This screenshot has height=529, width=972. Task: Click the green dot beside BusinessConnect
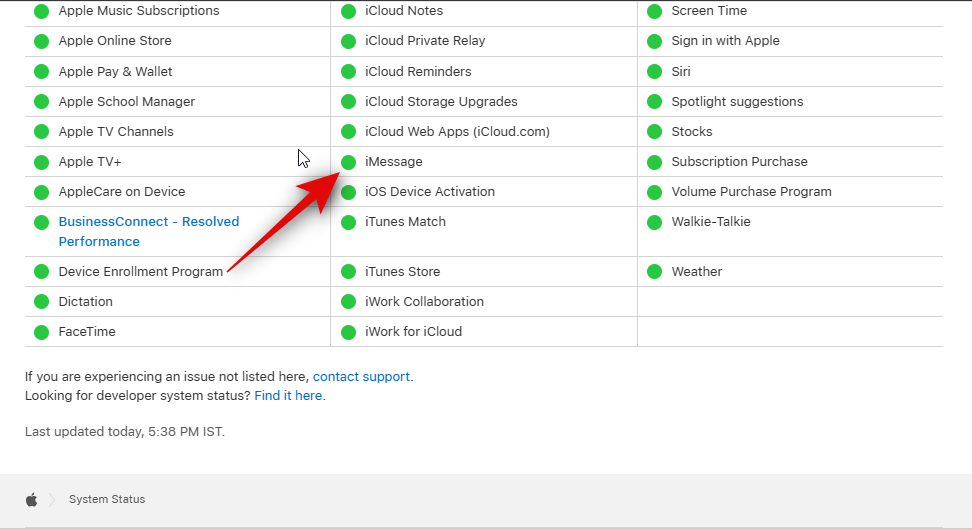[42, 222]
